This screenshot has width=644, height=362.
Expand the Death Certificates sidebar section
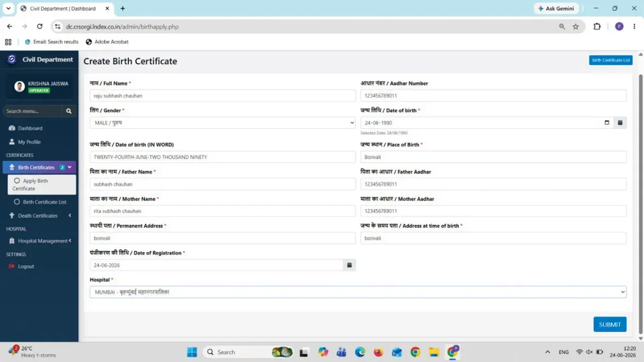(x=39, y=216)
